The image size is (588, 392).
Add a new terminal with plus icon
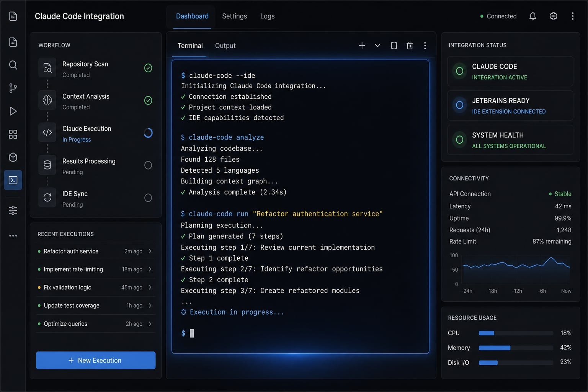(362, 46)
